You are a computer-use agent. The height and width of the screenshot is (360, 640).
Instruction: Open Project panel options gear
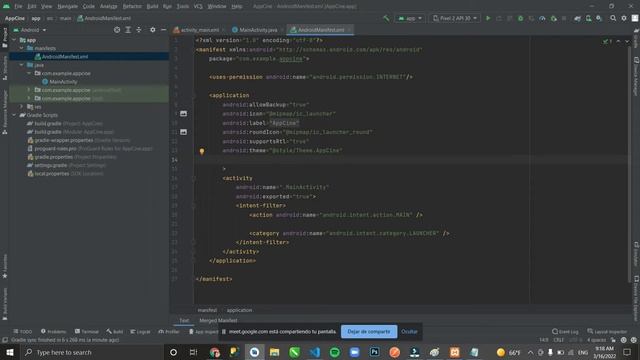tap(153, 30)
